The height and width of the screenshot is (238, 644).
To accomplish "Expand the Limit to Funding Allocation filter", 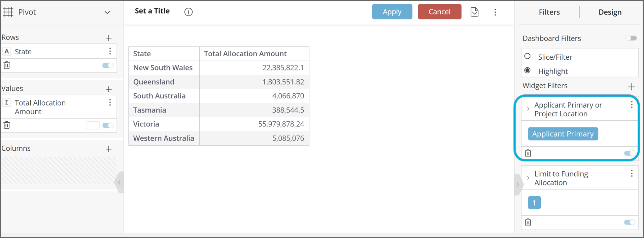I will pyautogui.click(x=528, y=178).
